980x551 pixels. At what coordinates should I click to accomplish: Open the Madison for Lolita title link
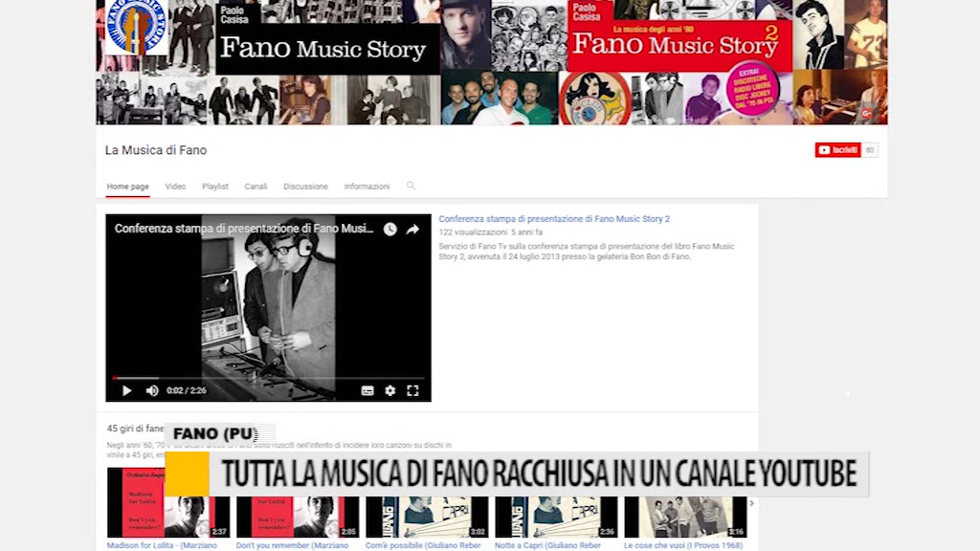tap(162, 545)
